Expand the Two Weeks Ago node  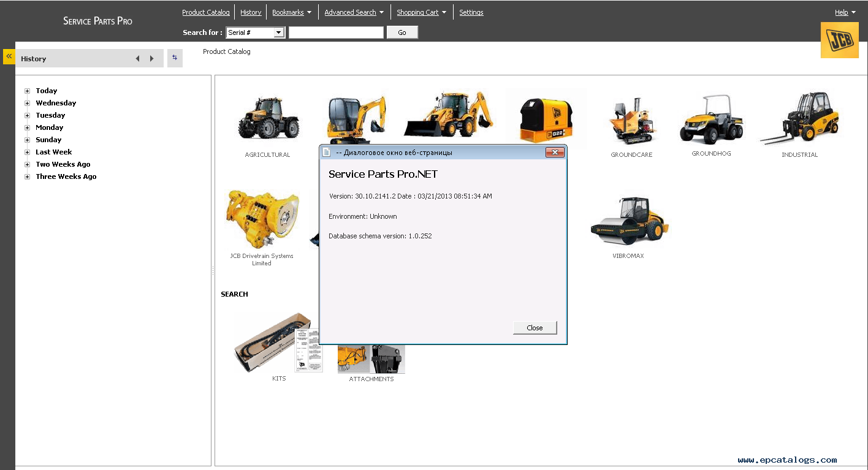(x=27, y=164)
